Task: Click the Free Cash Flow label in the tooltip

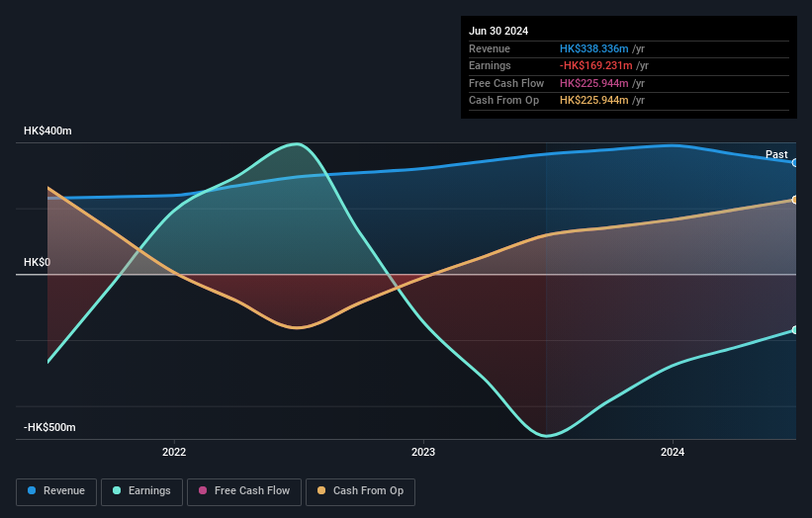Action: click(506, 83)
